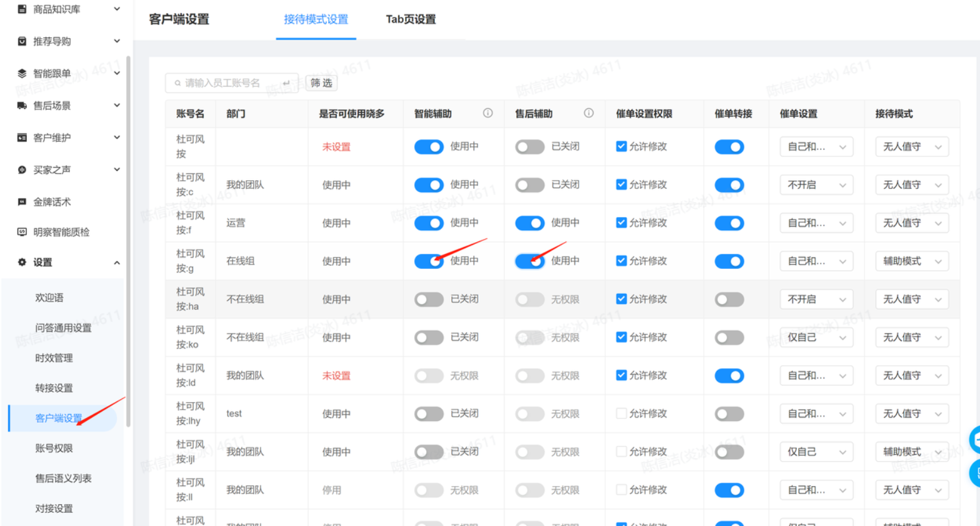Switch to Tab页设置 tab
This screenshot has width=980, height=526.
(x=411, y=19)
